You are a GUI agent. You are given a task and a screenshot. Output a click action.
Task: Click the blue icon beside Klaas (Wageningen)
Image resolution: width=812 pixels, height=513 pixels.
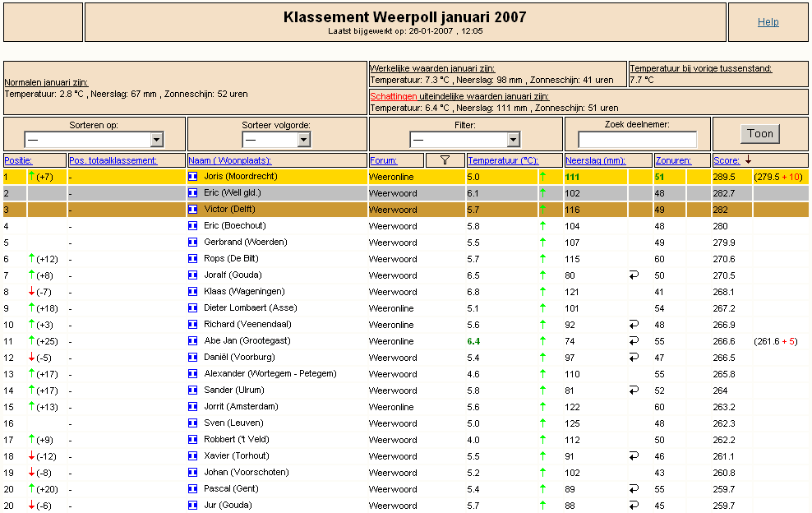point(192,292)
